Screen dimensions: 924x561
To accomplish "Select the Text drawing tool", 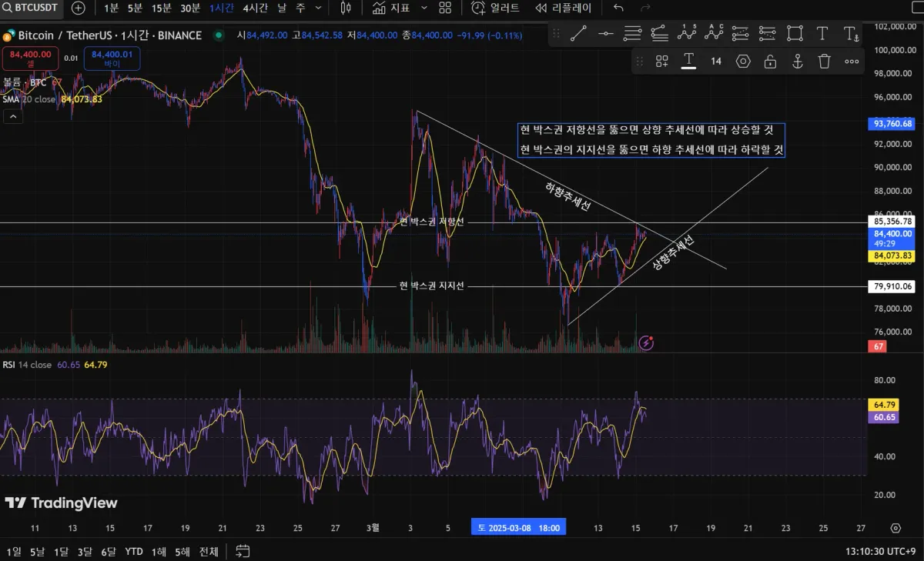I will (x=822, y=33).
